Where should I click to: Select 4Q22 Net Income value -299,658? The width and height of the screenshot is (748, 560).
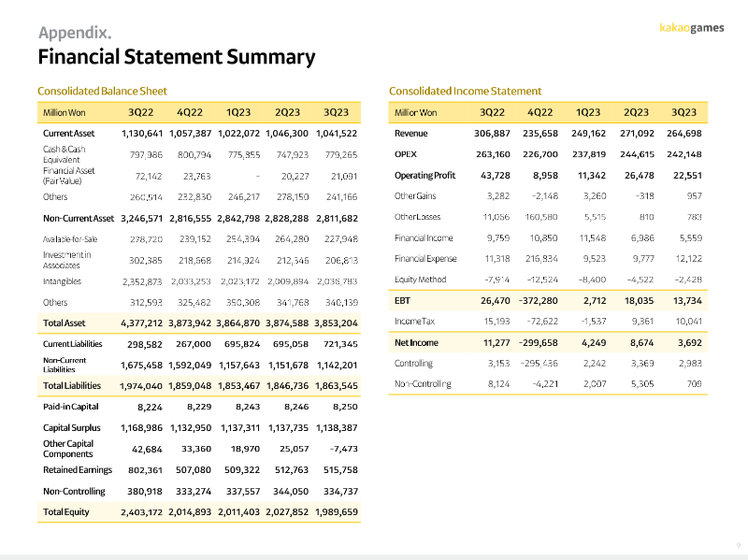(539, 343)
